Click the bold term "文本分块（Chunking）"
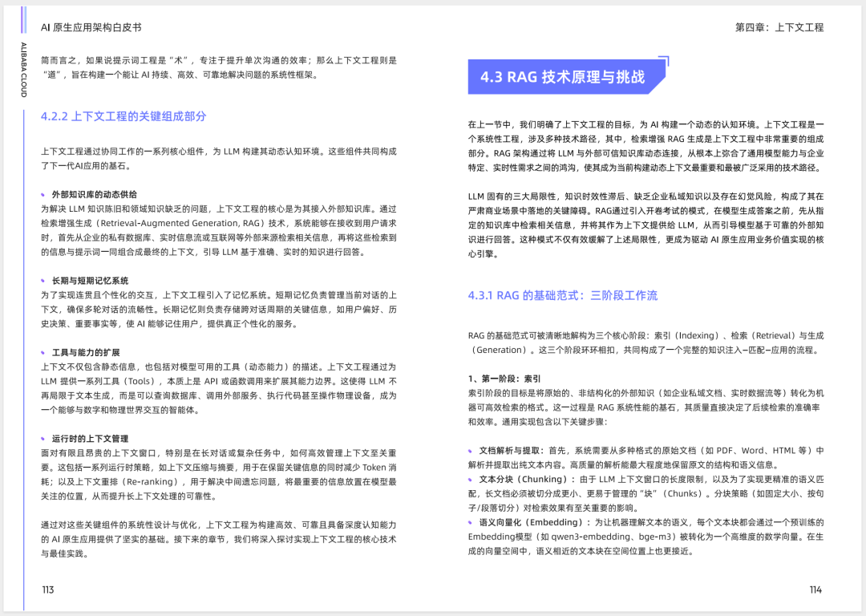Screen dimensions: 866x616 click(x=523, y=479)
